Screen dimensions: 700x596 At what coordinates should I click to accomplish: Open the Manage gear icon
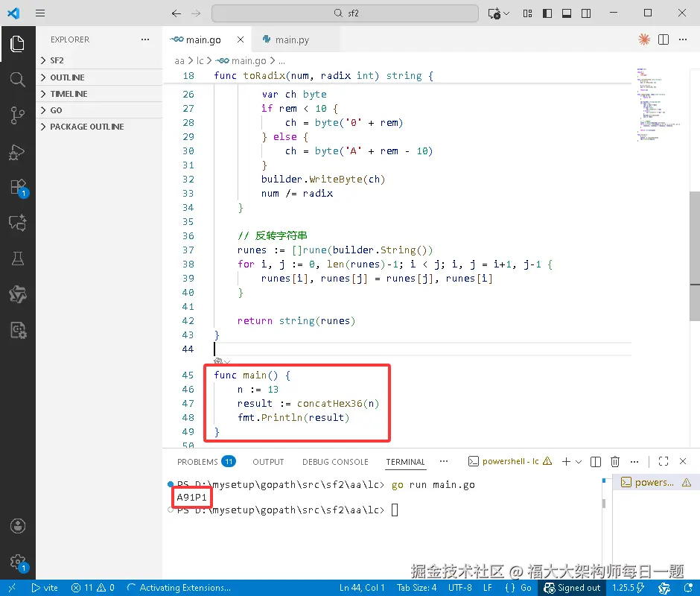pos(19,562)
